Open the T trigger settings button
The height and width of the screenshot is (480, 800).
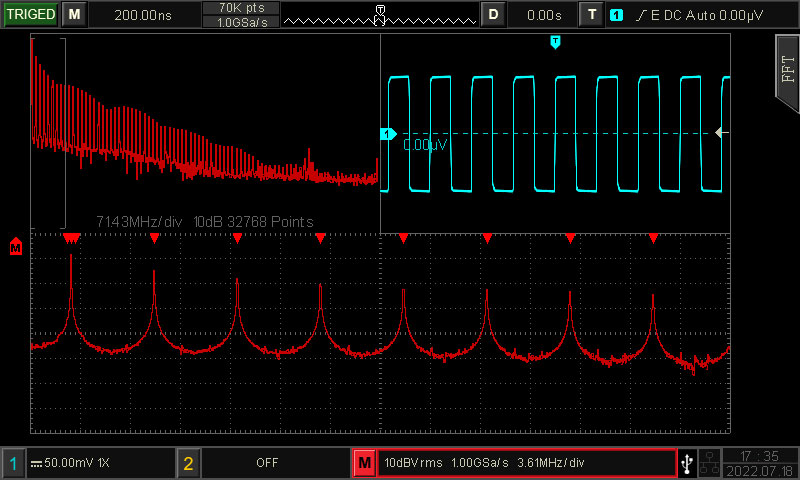(593, 14)
